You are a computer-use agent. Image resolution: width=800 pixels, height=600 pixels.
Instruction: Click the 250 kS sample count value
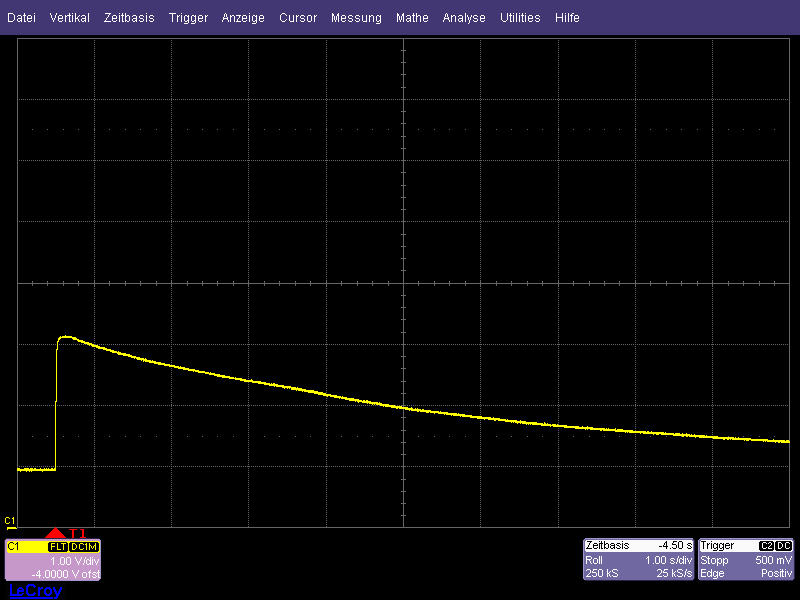pyautogui.click(x=602, y=573)
